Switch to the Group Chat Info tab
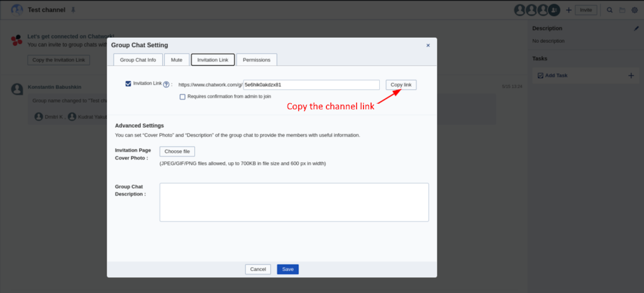This screenshot has width=644, height=293. pyautogui.click(x=138, y=60)
